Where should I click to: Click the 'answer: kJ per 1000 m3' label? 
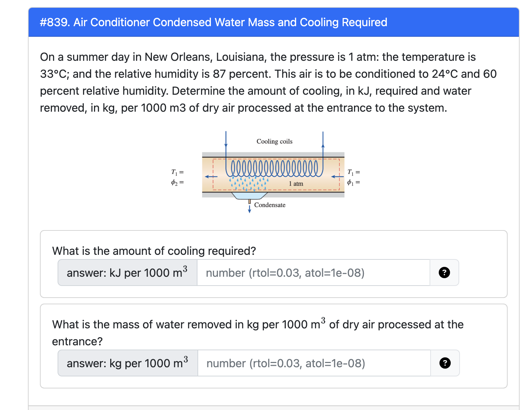(x=126, y=273)
